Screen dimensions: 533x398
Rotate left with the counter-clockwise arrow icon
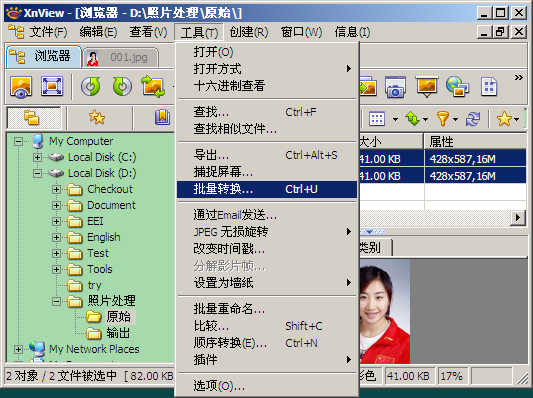coord(90,86)
